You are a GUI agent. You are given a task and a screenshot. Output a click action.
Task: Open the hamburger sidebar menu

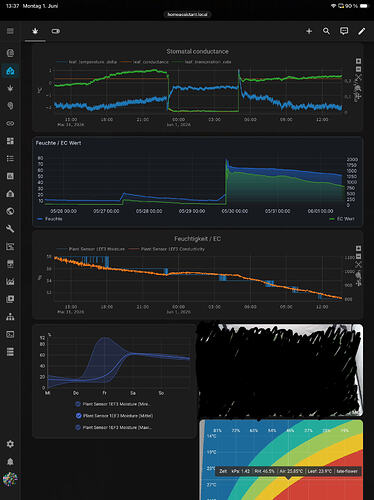[x=10, y=31]
